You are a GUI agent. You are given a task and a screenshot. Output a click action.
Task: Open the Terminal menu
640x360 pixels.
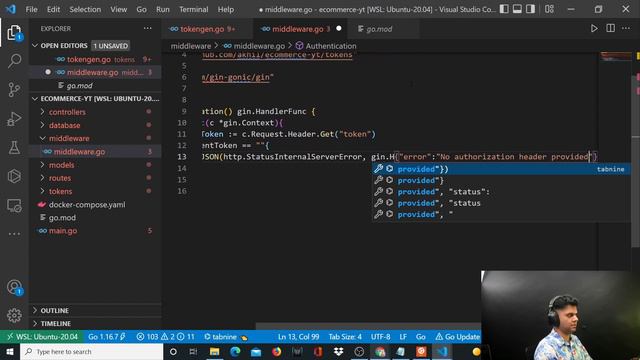193,9
